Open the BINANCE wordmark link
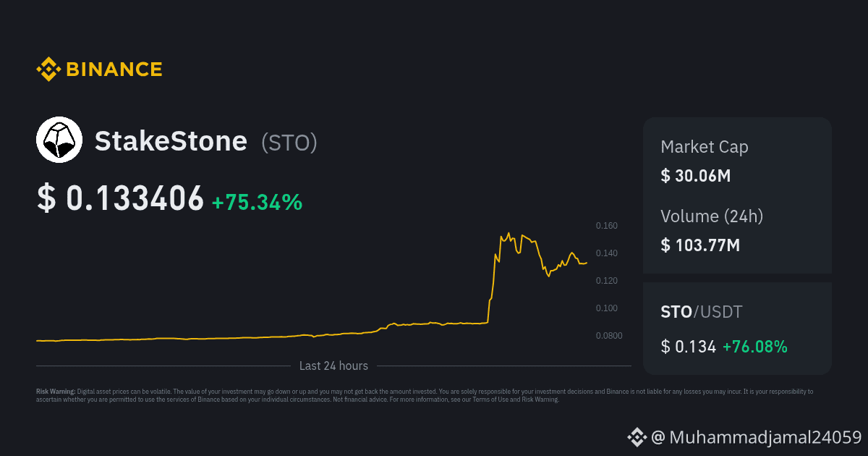This screenshot has height=456, width=868. point(114,69)
